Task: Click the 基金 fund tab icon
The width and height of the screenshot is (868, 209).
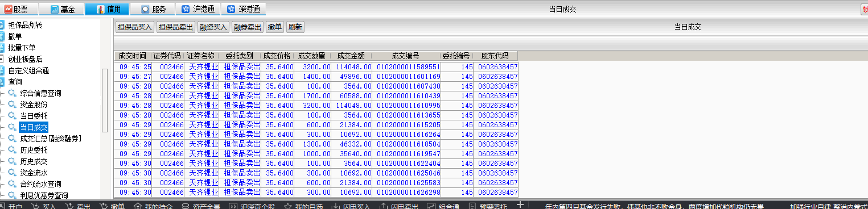Action: pos(55,9)
